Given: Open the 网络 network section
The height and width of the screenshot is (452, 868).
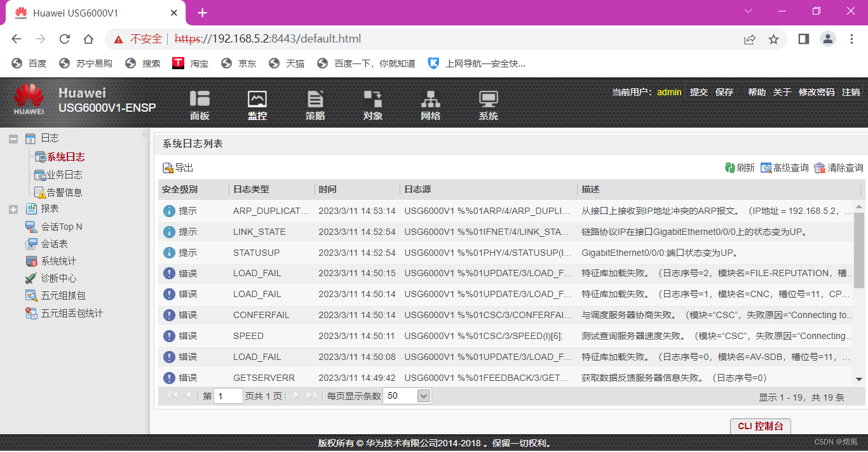Looking at the screenshot, I should click(431, 104).
